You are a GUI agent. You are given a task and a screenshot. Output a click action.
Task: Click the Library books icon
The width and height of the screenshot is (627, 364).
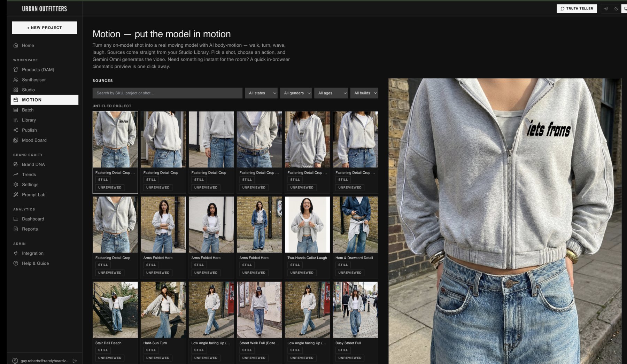pyautogui.click(x=16, y=120)
